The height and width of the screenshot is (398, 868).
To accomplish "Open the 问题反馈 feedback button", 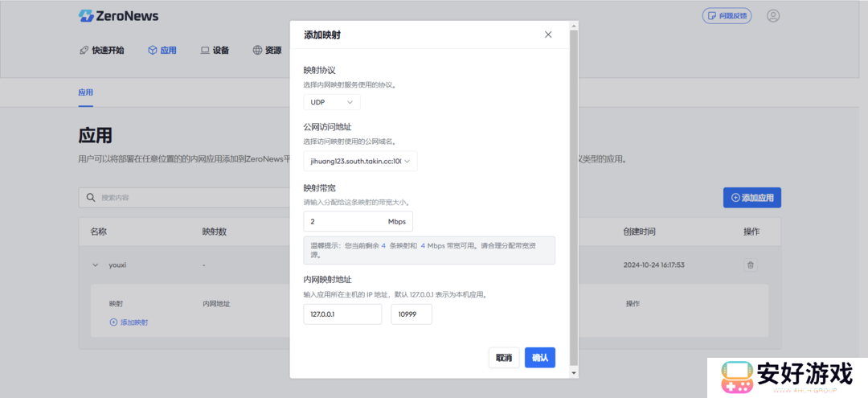I will point(727,16).
